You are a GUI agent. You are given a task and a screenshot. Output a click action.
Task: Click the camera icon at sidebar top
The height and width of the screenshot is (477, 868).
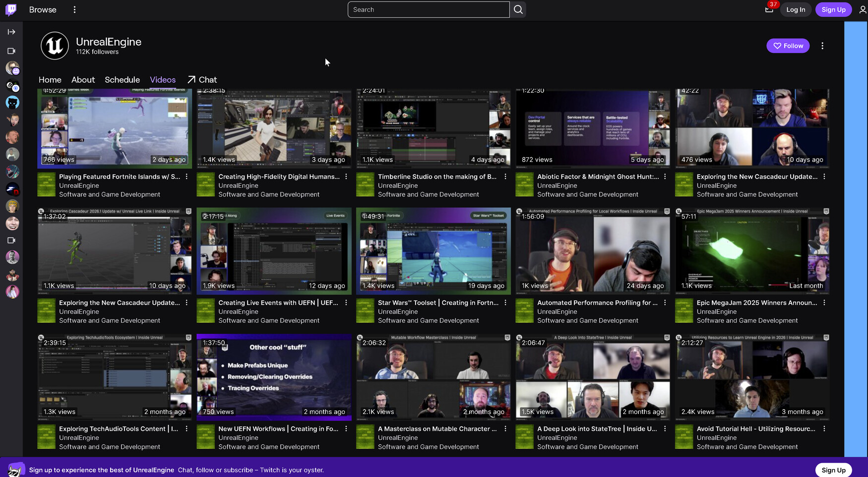[x=11, y=51]
